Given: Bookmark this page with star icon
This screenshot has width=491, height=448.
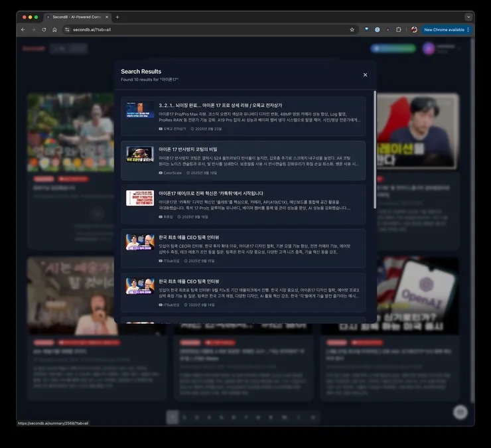Looking at the screenshot, I should click(x=352, y=30).
